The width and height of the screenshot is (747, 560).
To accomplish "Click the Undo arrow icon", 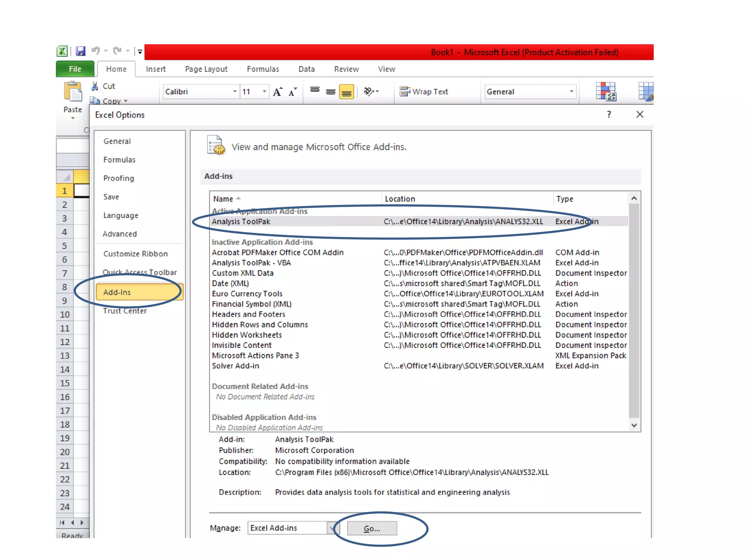I will 96,51.
